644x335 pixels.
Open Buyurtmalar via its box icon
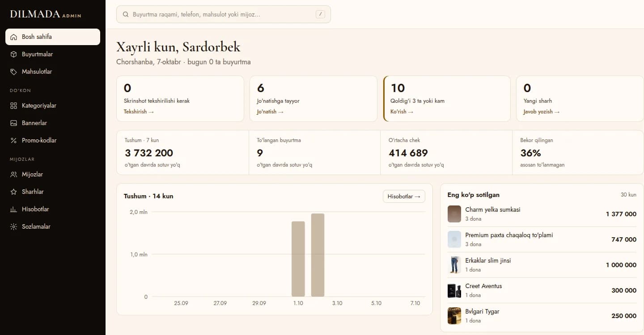pyautogui.click(x=14, y=54)
